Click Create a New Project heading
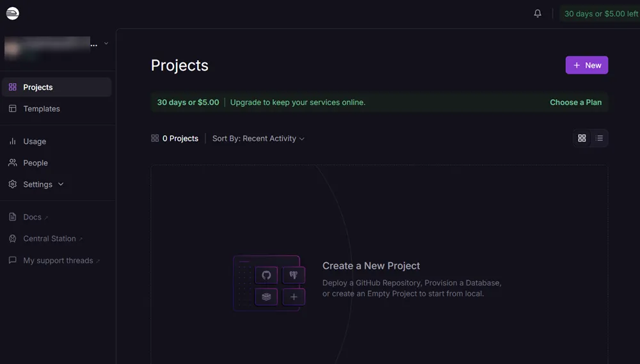640x364 pixels. pos(371,265)
